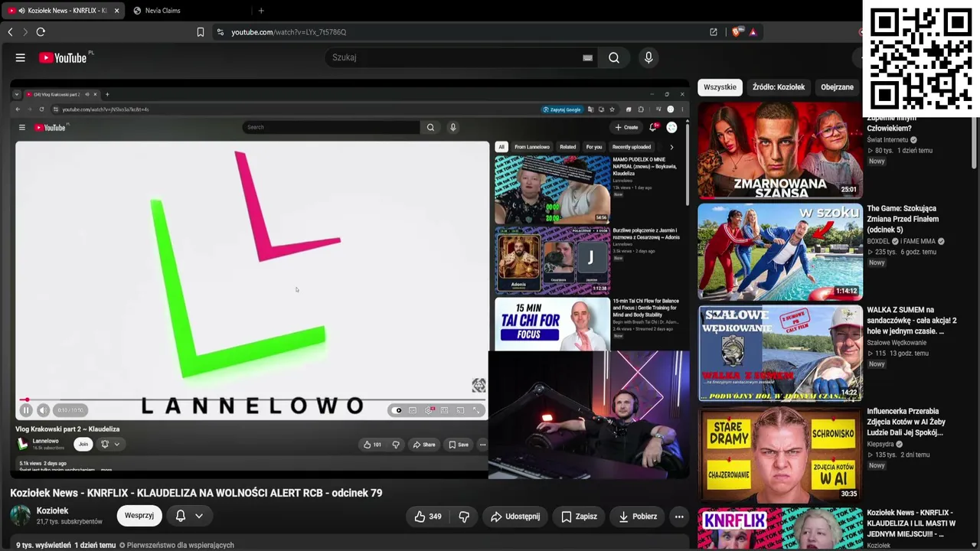Open the Koziołek channel avatar
Viewport: 980px width, 551px height.
click(21, 516)
